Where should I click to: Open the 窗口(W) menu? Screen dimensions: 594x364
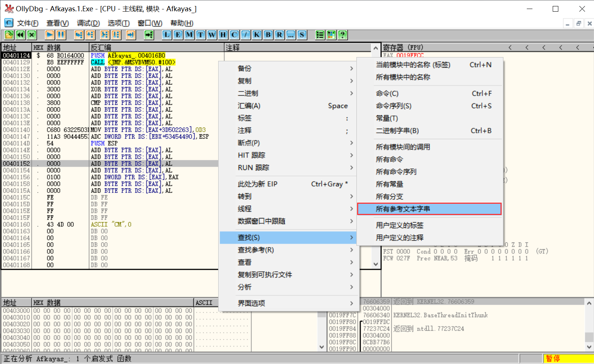150,23
